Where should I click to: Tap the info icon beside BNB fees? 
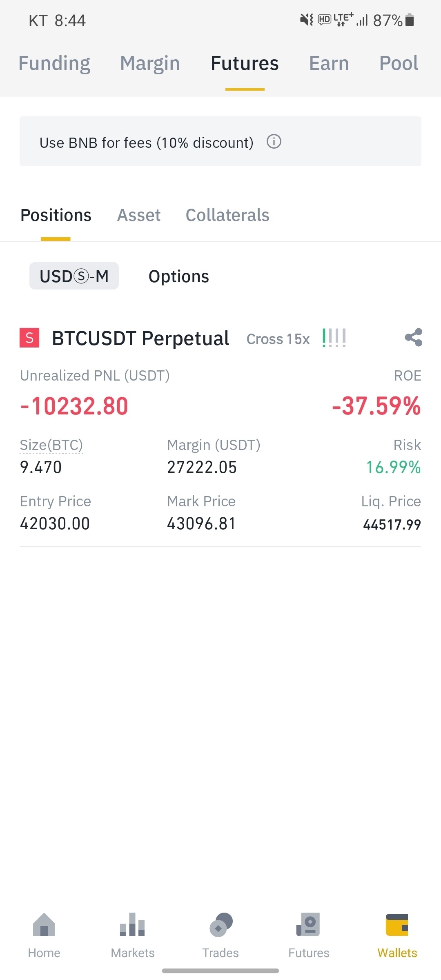click(x=274, y=142)
